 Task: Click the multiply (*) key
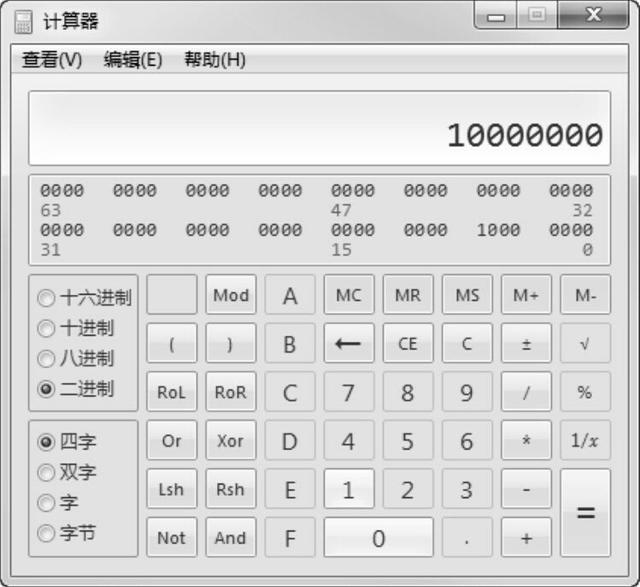click(x=526, y=441)
